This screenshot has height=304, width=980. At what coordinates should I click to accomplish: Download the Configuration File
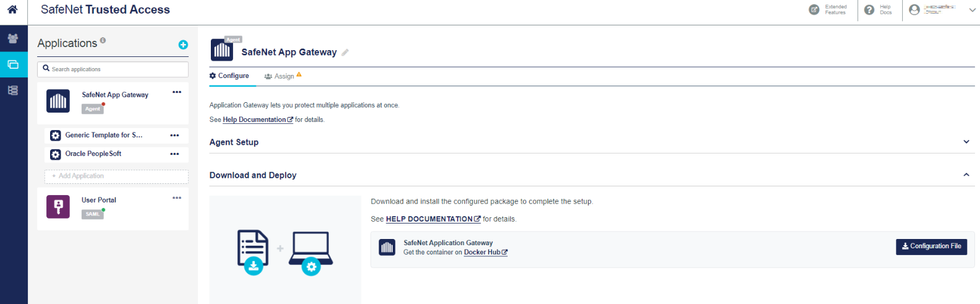[932, 246]
